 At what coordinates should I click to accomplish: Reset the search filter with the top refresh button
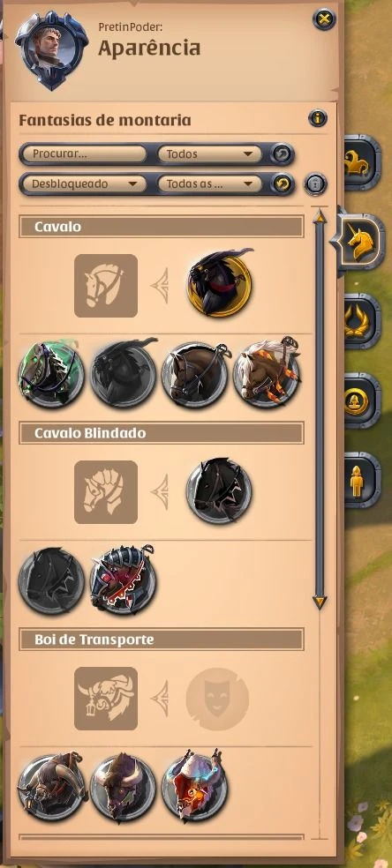click(283, 153)
